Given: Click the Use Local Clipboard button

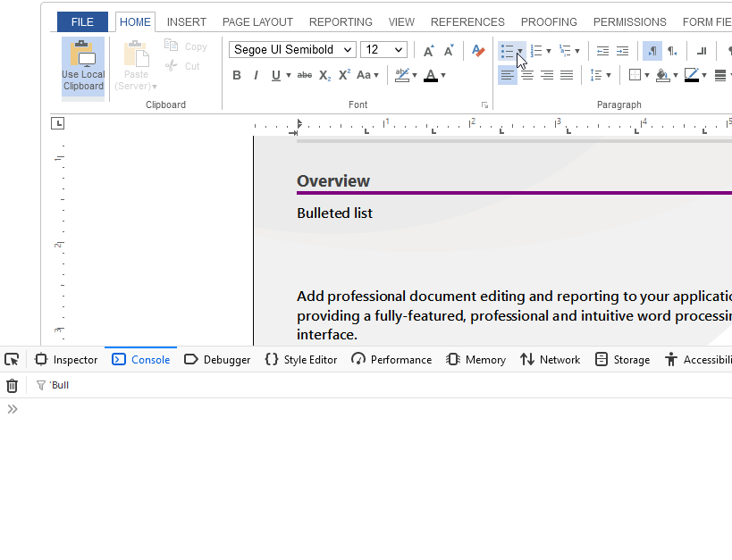Looking at the screenshot, I should tap(83, 66).
